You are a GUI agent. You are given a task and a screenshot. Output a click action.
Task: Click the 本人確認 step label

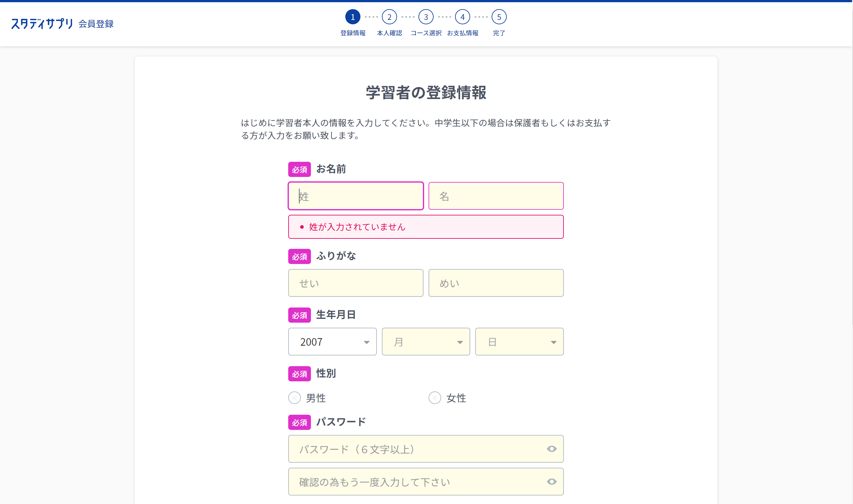coord(389,33)
